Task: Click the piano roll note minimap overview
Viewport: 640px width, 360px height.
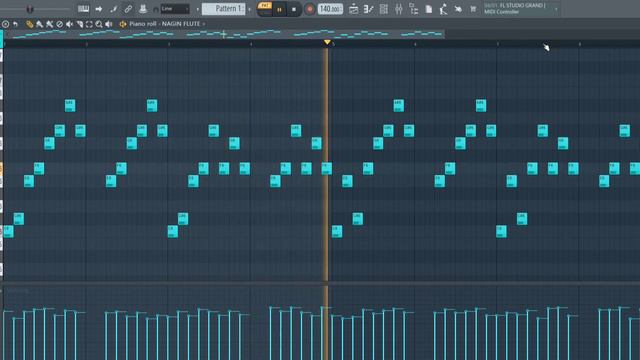Action: pyautogui.click(x=224, y=34)
